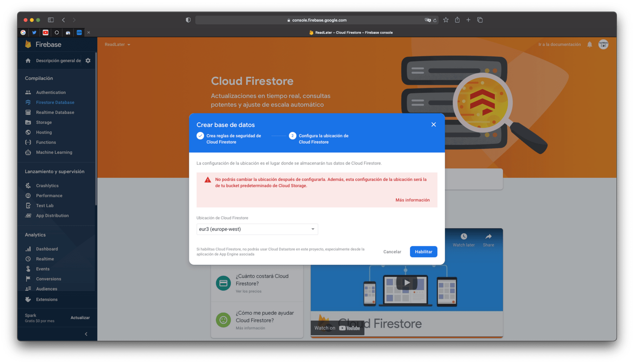
Task: Collapse the sidebar with chevron
Action: click(x=86, y=334)
